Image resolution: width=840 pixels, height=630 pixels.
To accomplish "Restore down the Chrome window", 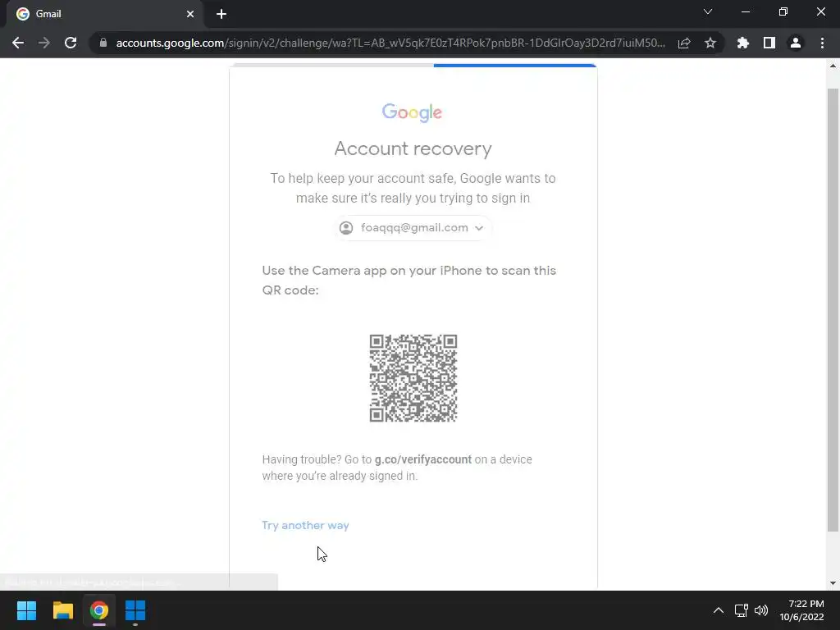I will [x=783, y=11].
